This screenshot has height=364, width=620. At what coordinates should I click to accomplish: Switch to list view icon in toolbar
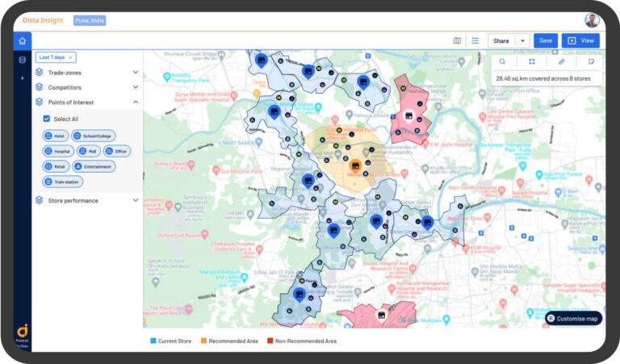pyautogui.click(x=475, y=40)
